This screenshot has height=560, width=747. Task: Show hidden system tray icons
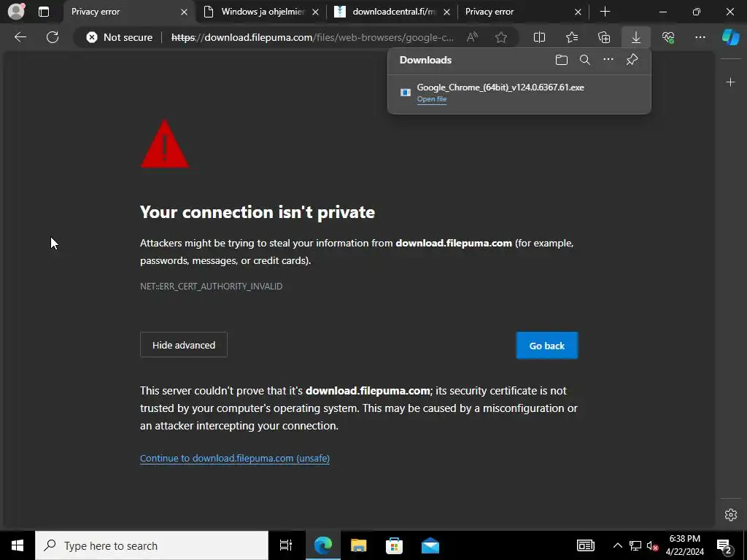point(617,545)
